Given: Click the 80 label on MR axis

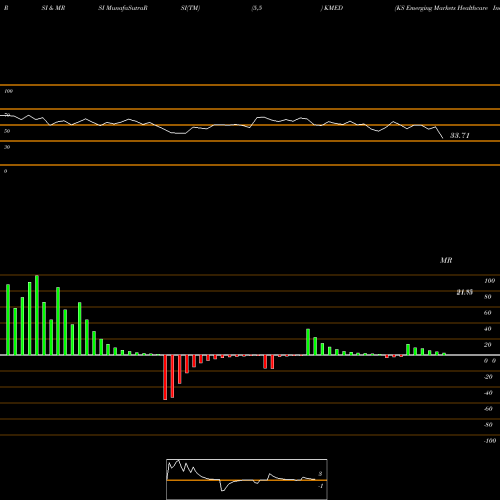Looking at the screenshot, I should [x=488, y=297].
